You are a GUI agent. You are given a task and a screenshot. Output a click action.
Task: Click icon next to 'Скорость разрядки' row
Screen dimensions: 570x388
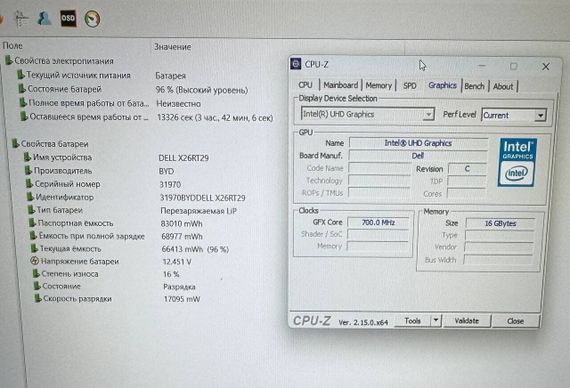38,298
